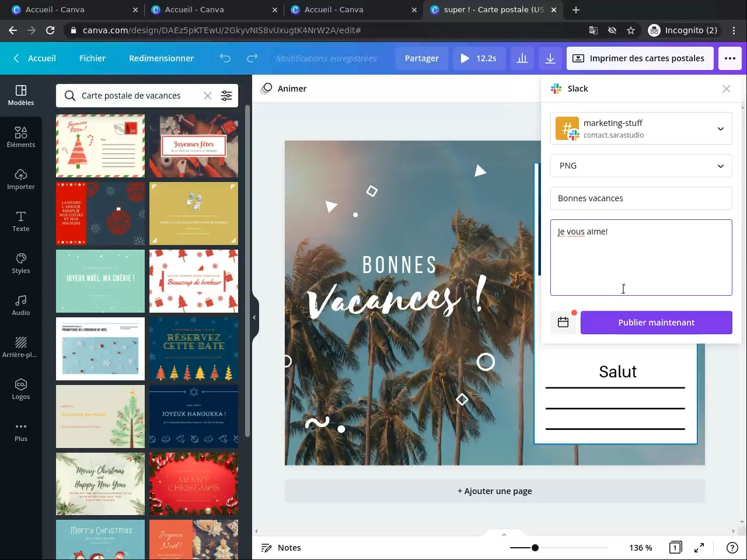Show more options with Plus
This screenshot has width=747, height=560.
21,431
